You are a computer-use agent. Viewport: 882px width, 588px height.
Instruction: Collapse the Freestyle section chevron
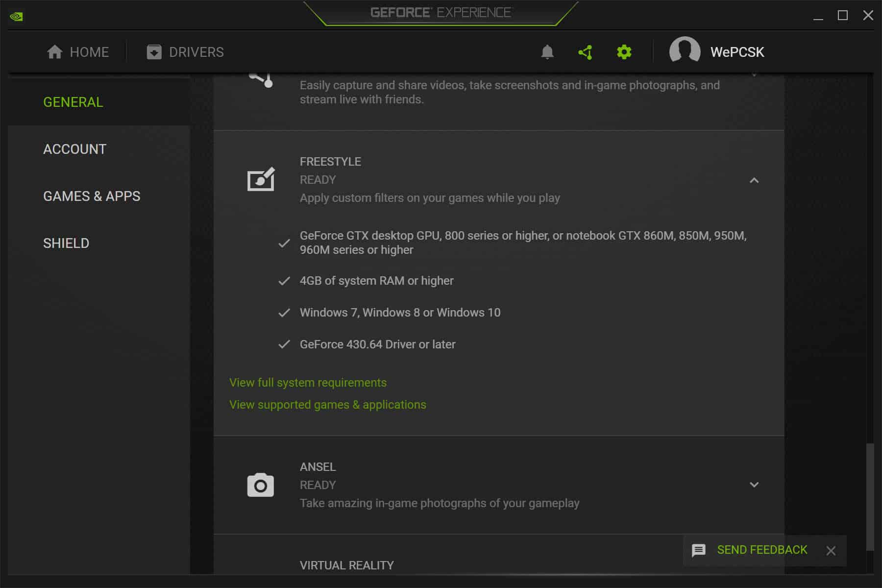tap(754, 180)
